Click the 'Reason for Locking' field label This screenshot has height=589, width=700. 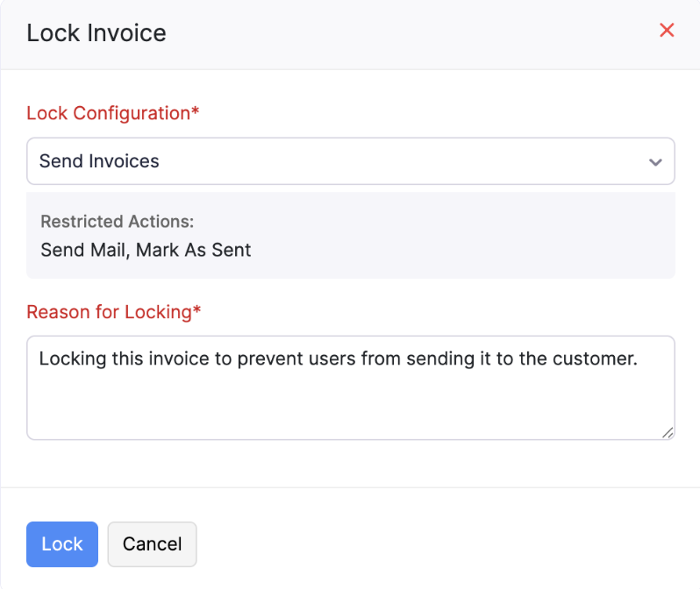pyautogui.click(x=109, y=312)
